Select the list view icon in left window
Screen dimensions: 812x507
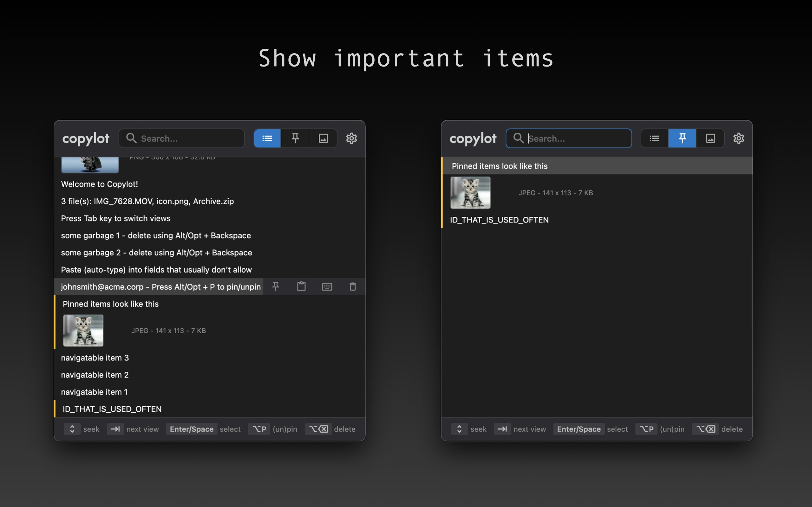[x=267, y=138]
